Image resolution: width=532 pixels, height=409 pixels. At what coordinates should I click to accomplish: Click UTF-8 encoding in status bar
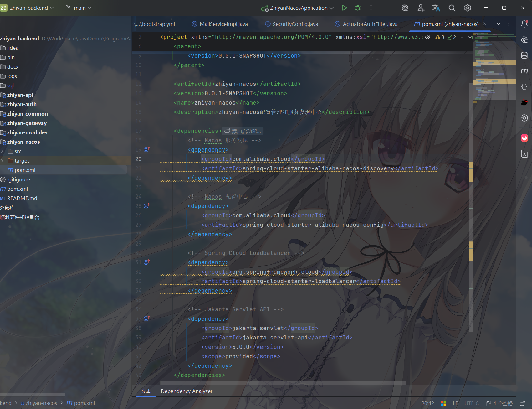(471, 403)
